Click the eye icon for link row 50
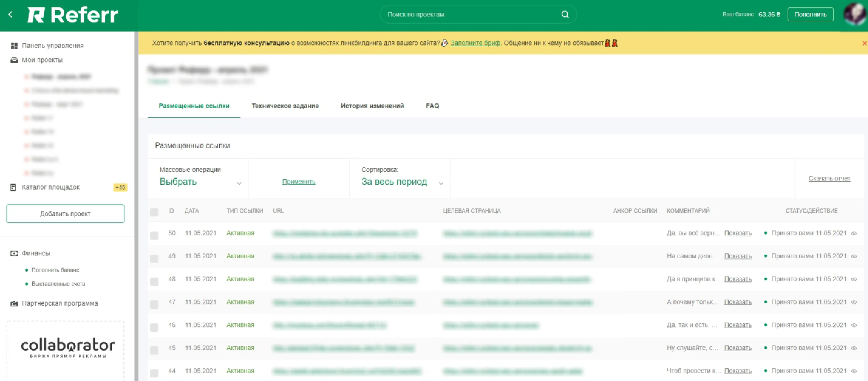Image resolution: width=868 pixels, height=381 pixels. tap(854, 233)
